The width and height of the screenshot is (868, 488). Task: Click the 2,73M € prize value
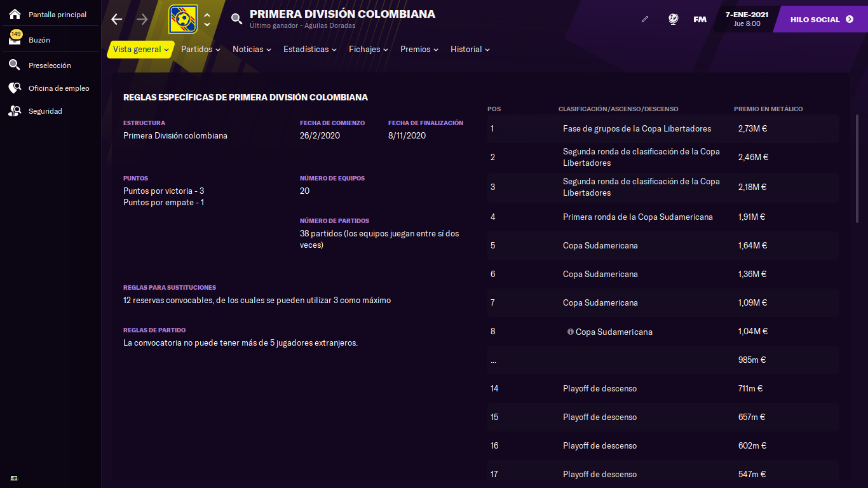[x=754, y=129]
